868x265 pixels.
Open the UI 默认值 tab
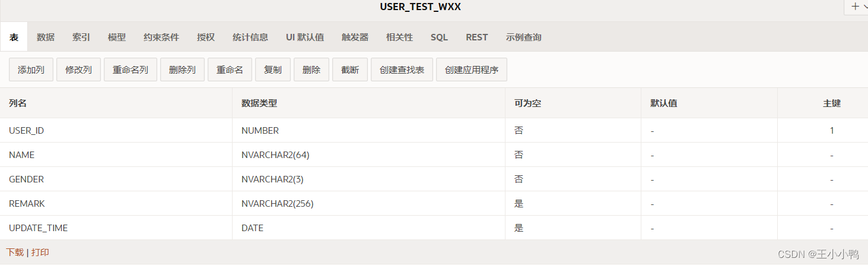coord(305,37)
